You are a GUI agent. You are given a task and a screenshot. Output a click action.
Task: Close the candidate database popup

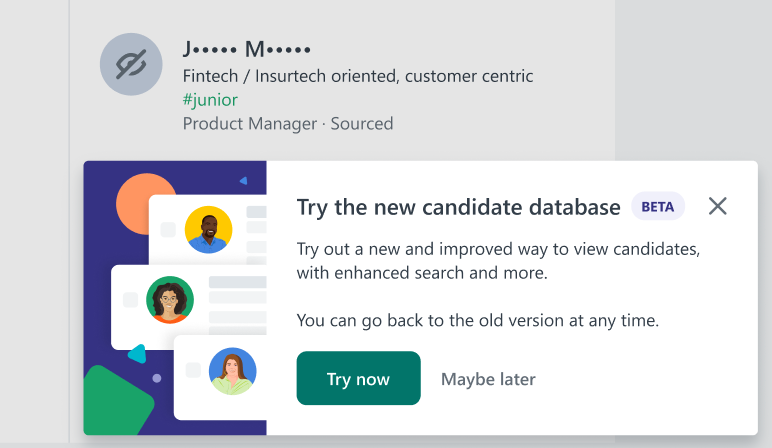pos(717,206)
